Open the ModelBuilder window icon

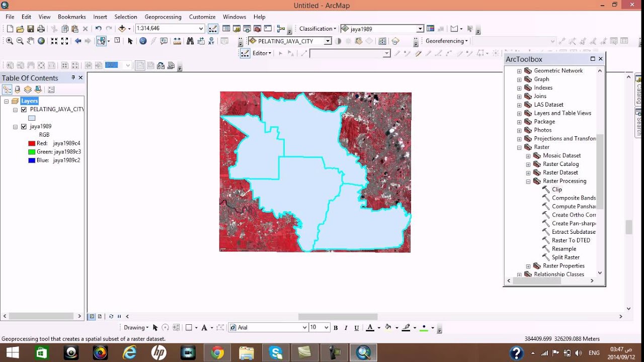click(281, 29)
